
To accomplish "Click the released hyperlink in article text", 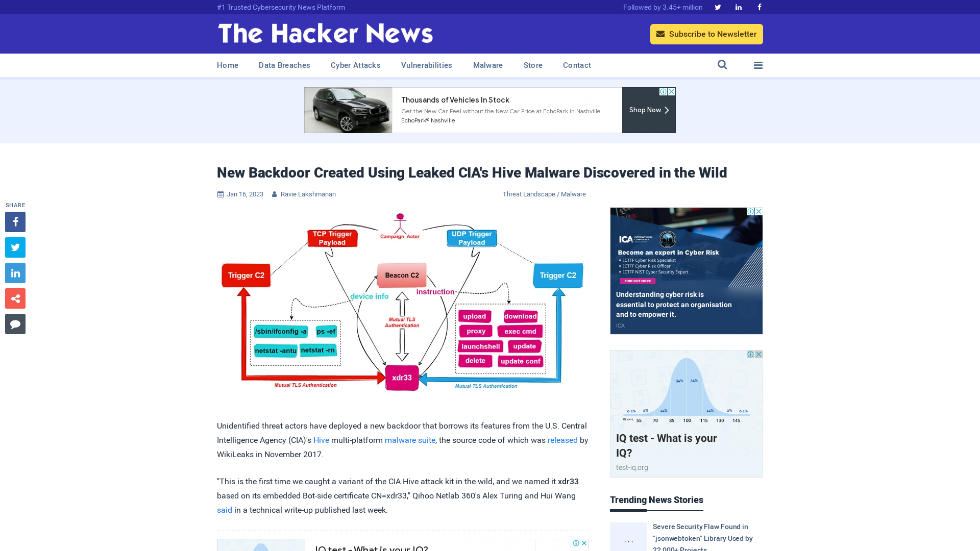I will coord(562,440).
